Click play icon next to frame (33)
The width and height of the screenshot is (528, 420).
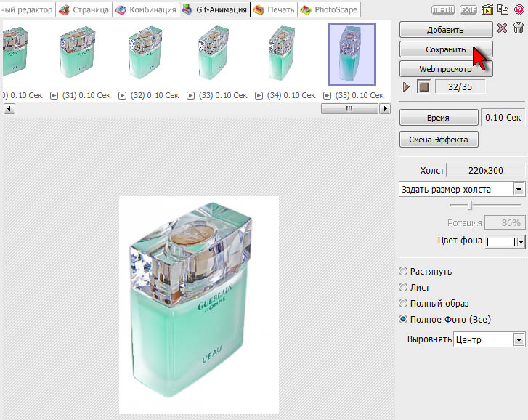click(x=190, y=96)
